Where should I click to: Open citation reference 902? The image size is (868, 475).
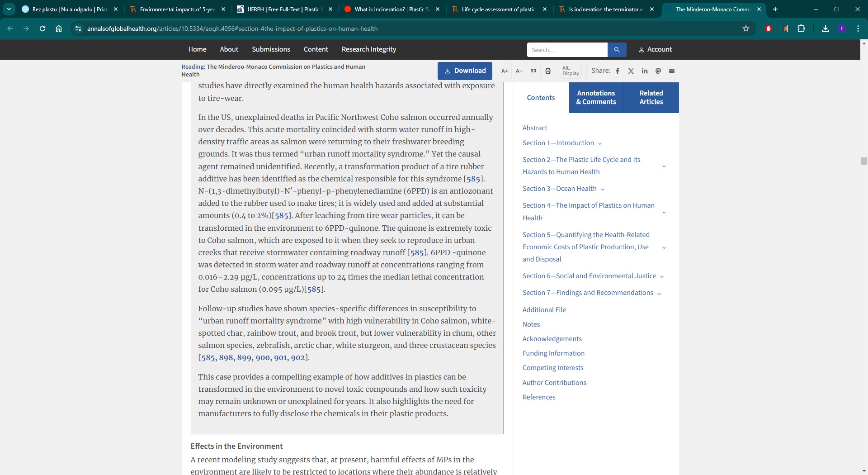pos(298,358)
